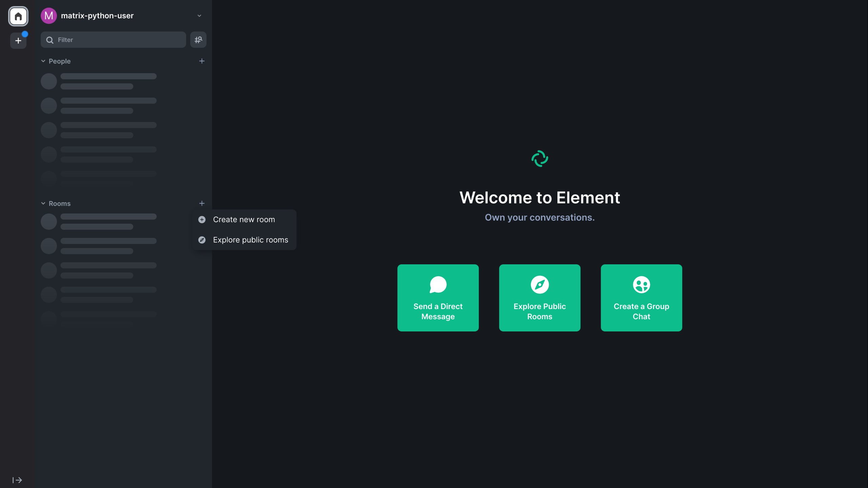Click the filter/sort icon in sidebar
Viewport: 868px width, 488px height.
tap(198, 39)
